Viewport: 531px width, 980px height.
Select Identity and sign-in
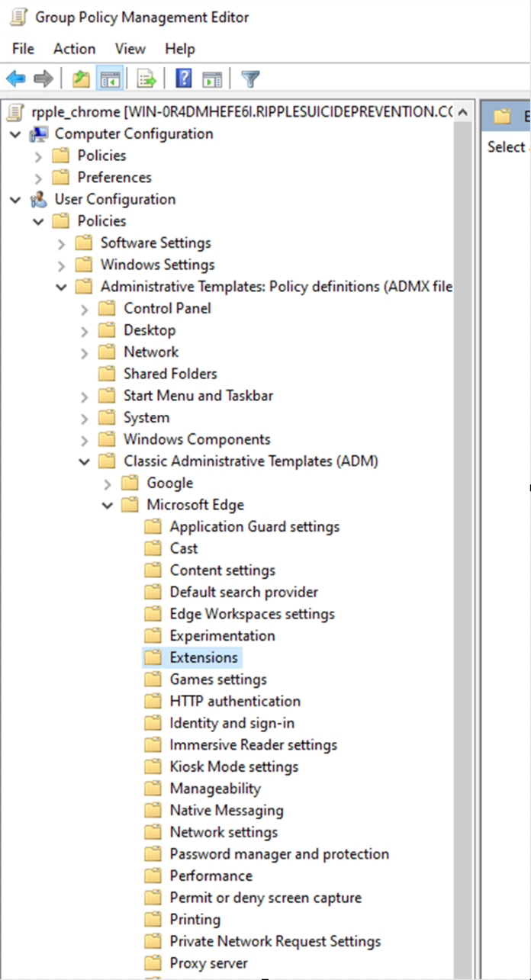(232, 723)
